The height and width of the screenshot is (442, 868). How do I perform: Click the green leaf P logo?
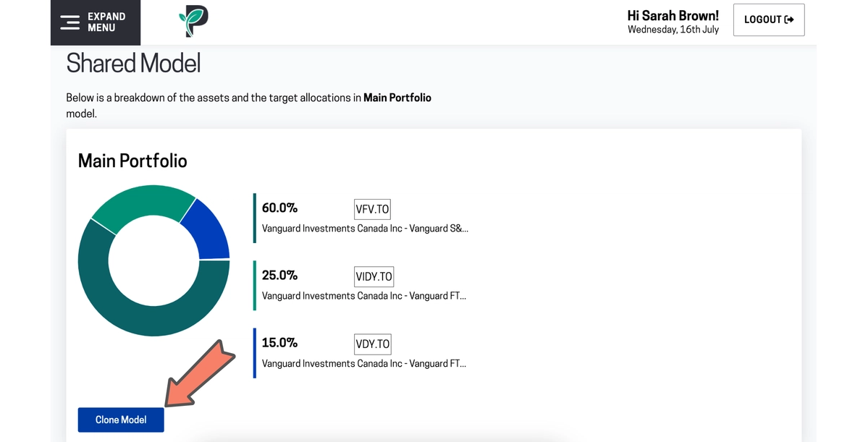point(193,21)
